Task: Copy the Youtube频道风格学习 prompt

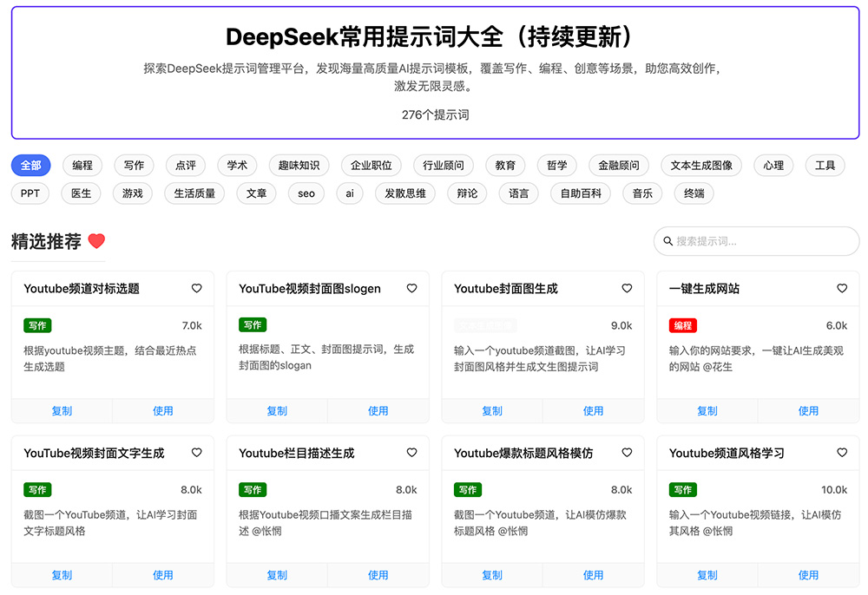Action: 707,575
